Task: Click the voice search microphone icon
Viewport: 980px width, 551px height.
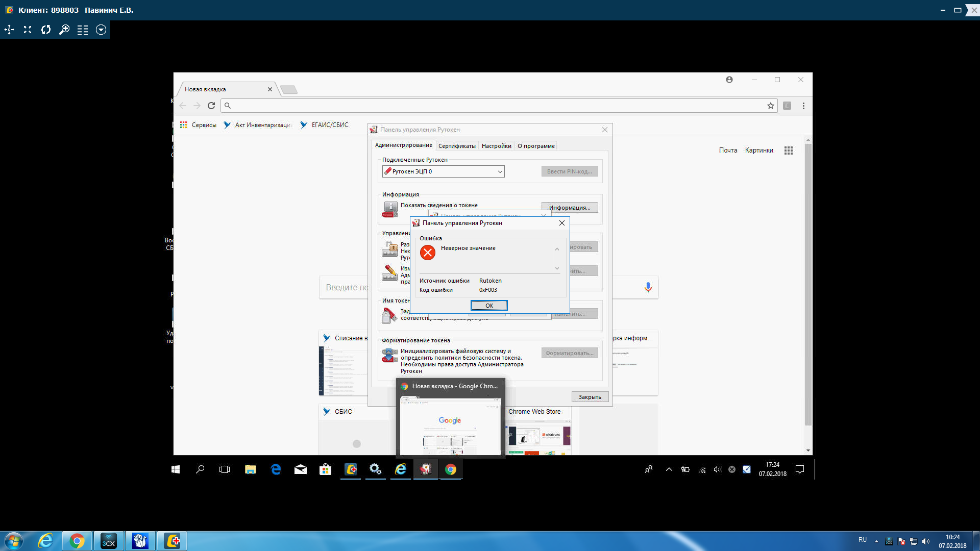Action: 648,287
